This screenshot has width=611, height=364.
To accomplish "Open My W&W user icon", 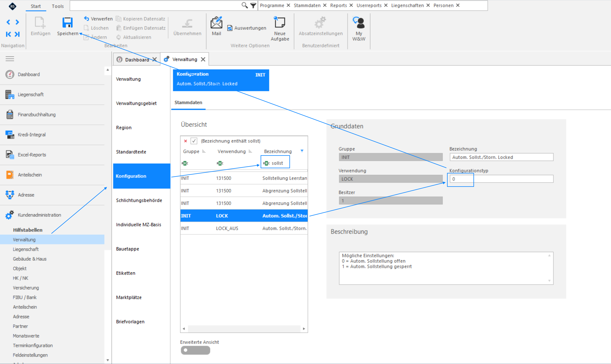I will [x=359, y=22].
